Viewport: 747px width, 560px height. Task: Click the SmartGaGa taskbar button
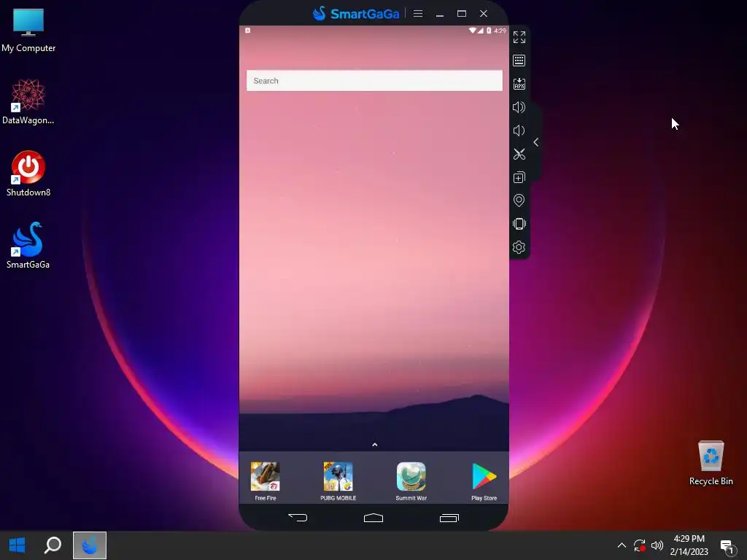pos(90,545)
